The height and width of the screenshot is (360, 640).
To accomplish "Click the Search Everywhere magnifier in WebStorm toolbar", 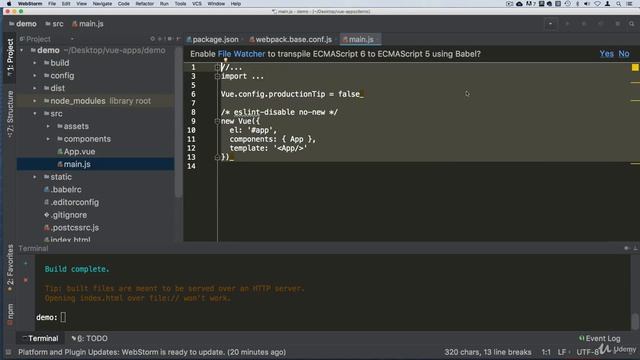I will [631, 24].
